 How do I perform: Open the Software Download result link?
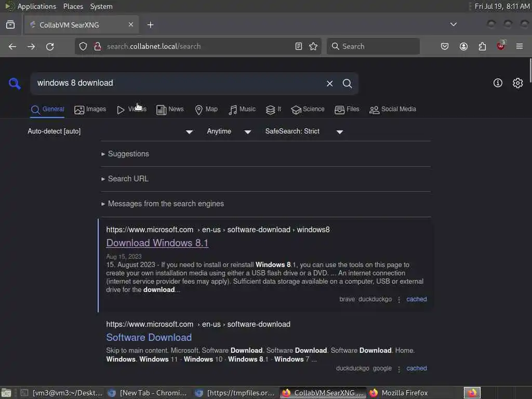149,337
